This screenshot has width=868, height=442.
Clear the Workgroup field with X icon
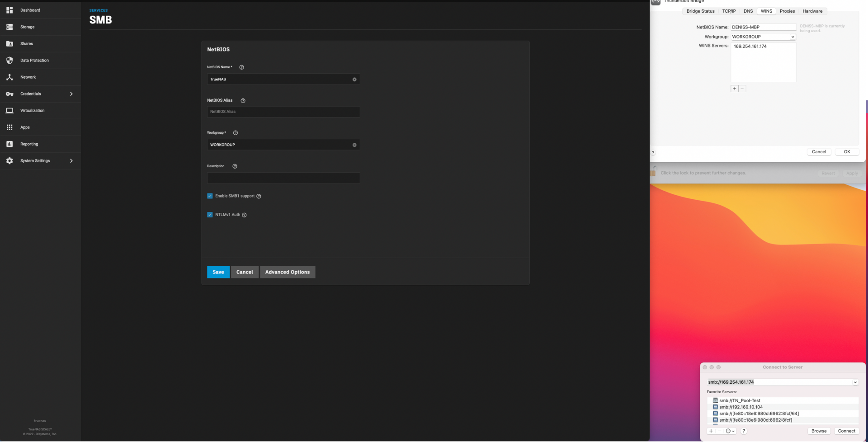pyautogui.click(x=354, y=145)
